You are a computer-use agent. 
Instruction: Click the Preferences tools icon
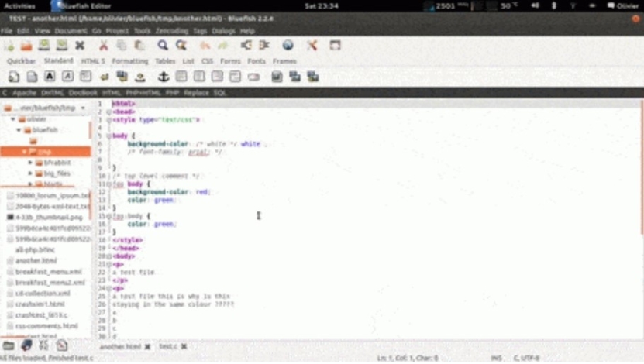click(312, 46)
